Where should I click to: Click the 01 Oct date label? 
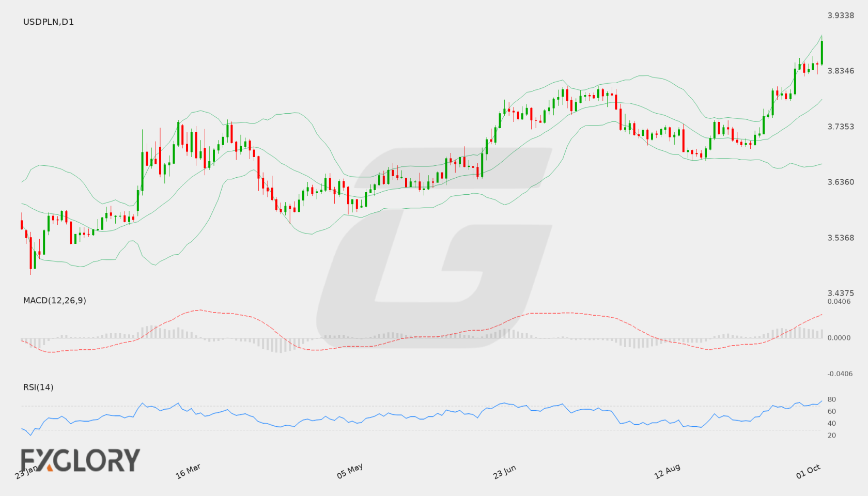808,471
